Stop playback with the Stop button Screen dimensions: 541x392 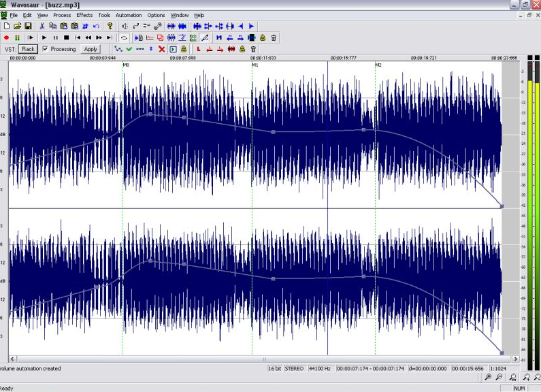pyautogui.click(x=67, y=37)
